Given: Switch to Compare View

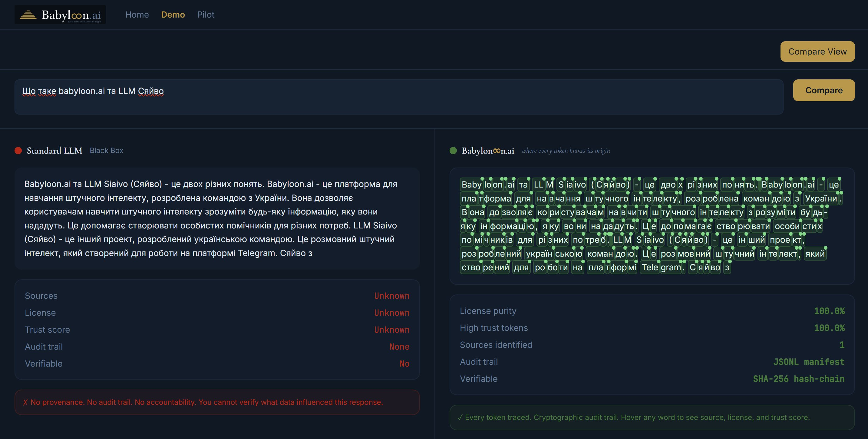Looking at the screenshot, I should 817,52.
